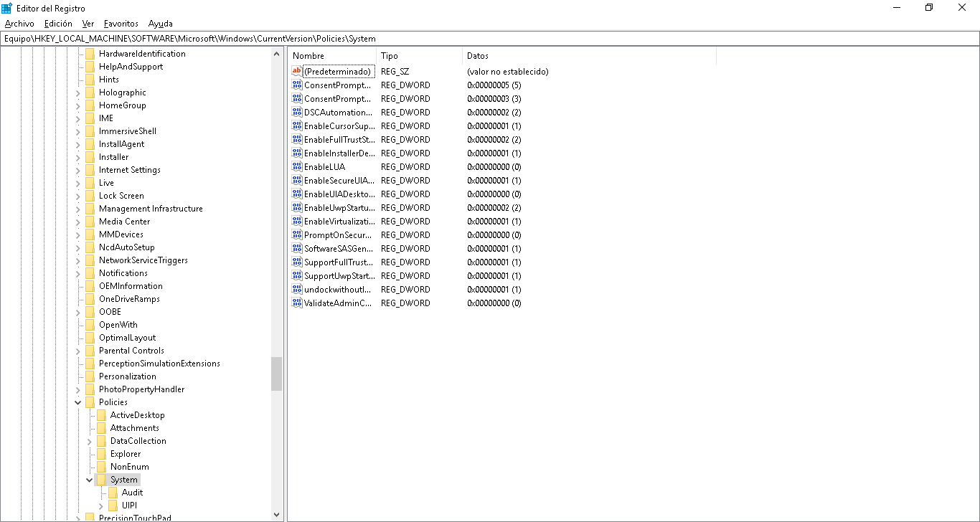Click the (Predeterminado) string value icon
This screenshot has width=980, height=522.
tap(297, 72)
